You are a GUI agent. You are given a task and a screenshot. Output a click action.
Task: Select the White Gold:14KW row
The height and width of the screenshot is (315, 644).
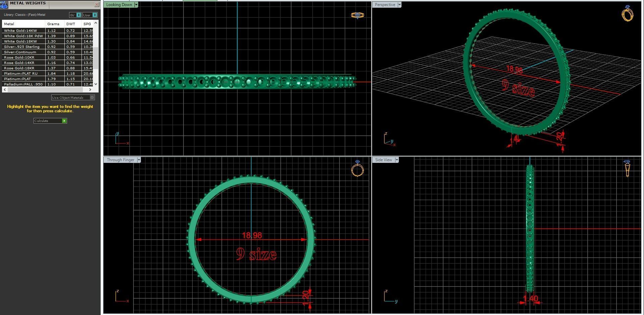click(x=48, y=30)
